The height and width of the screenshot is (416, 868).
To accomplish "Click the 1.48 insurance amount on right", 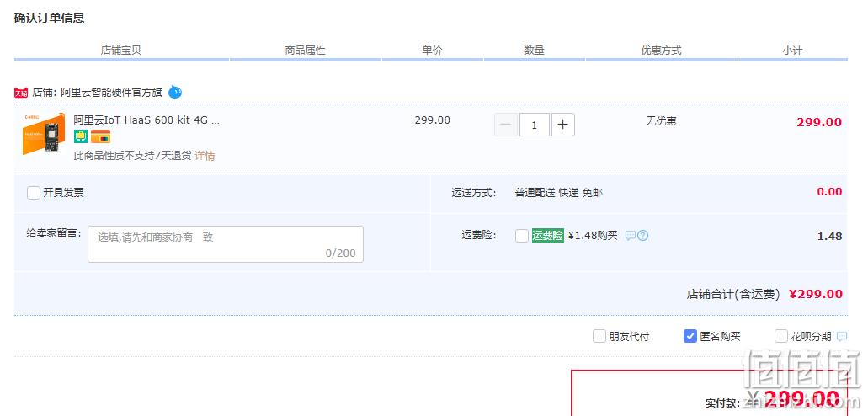I will point(830,237).
